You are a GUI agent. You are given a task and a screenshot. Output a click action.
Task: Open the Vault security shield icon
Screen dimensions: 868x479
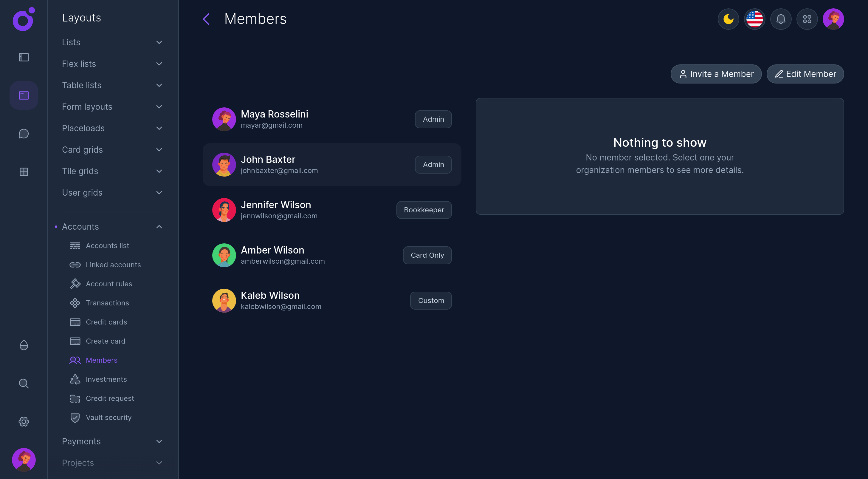(x=75, y=417)
